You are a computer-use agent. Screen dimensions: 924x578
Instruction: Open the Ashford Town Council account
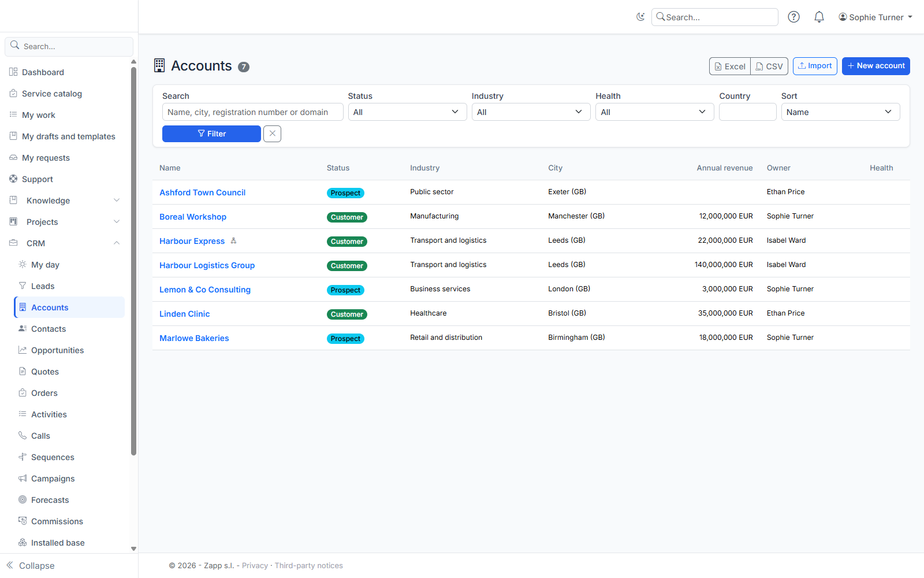tap(202, 192)
